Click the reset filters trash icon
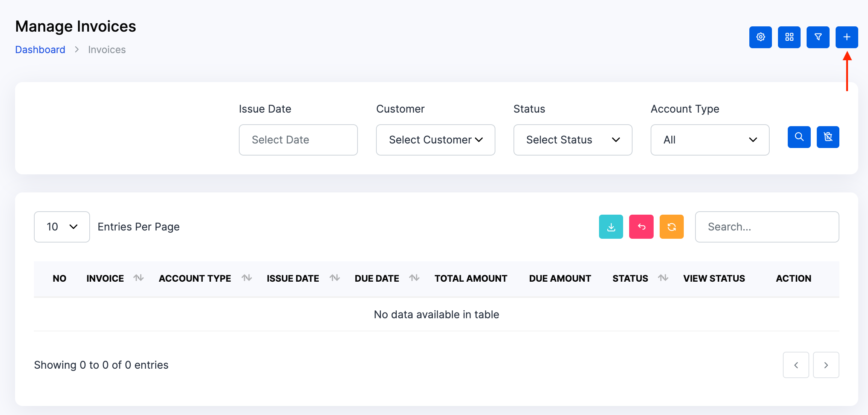 828,137
